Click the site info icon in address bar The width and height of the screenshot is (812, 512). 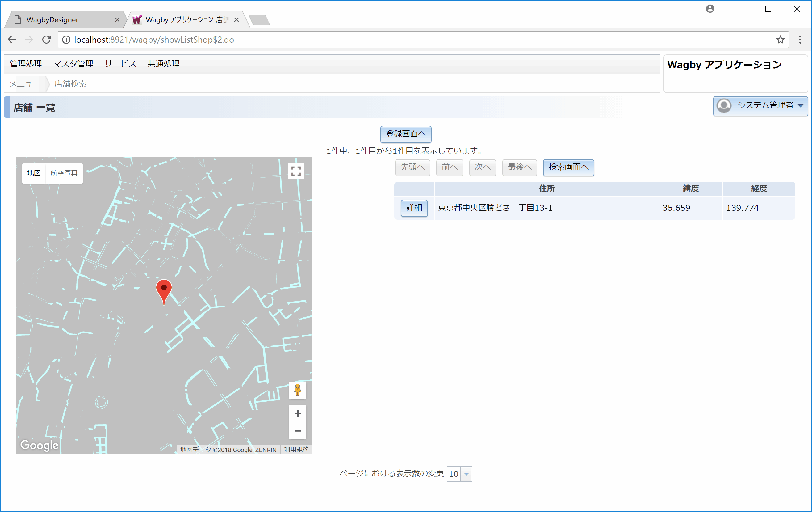(66, 40)
